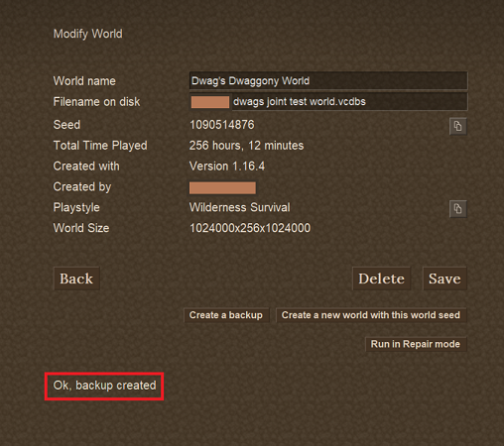Select the Modify World heading
Screen dimensions: 504x446
coord(88,34)
